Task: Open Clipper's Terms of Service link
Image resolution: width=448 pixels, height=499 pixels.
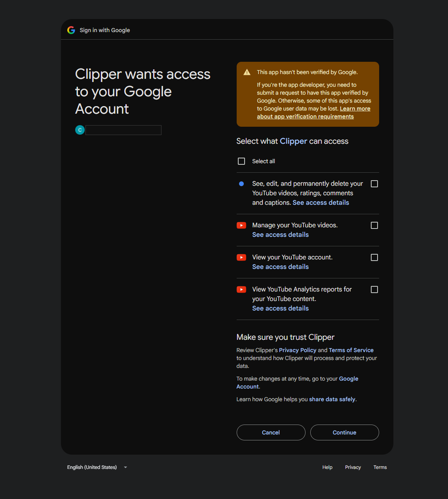Action: coord(351,350)
